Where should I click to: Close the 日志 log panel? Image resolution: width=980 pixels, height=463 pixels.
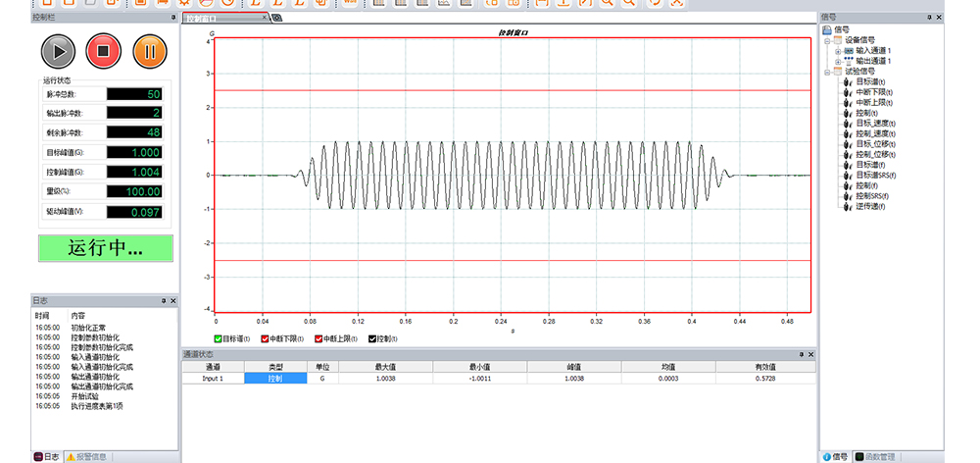point(172,301)
